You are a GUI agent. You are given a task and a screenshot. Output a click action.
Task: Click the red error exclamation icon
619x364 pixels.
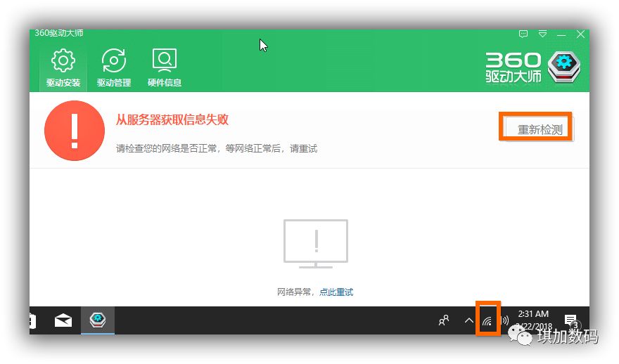click(75, 131)
